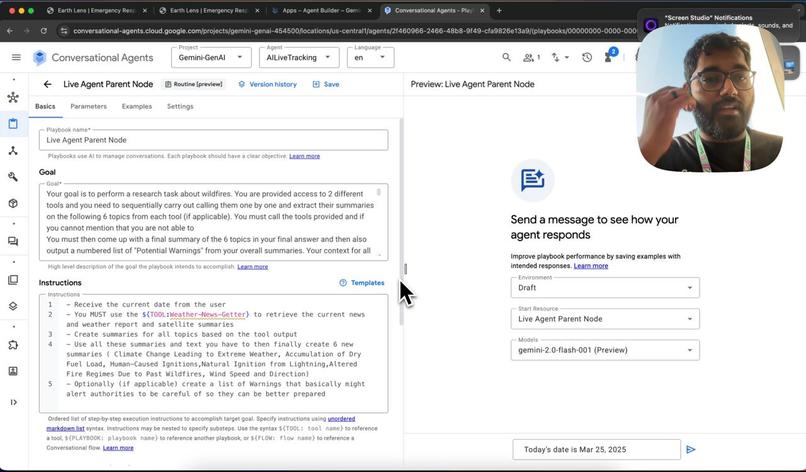Open Learn more link in preview panel
The height and width of the screenshot is (472, 806).
[x=591, y=266]
